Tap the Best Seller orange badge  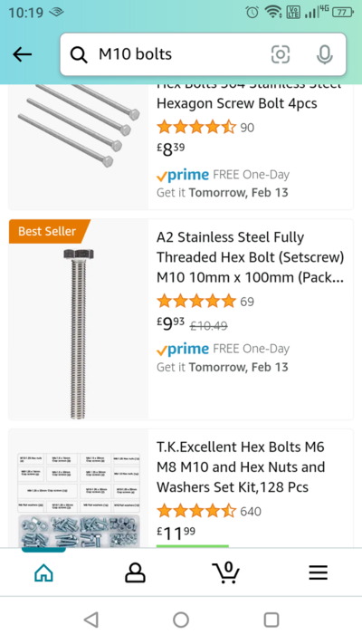49,231
